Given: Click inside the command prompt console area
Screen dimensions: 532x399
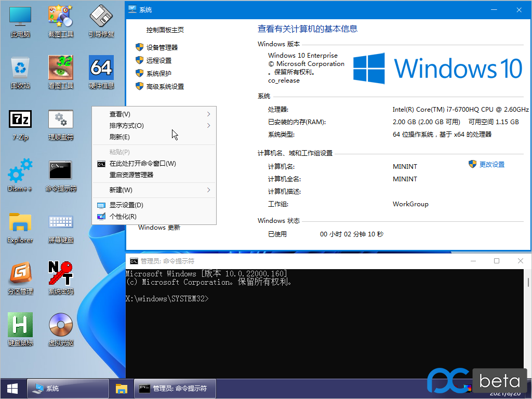Looking at the screenshot, I should coord(325,323).
